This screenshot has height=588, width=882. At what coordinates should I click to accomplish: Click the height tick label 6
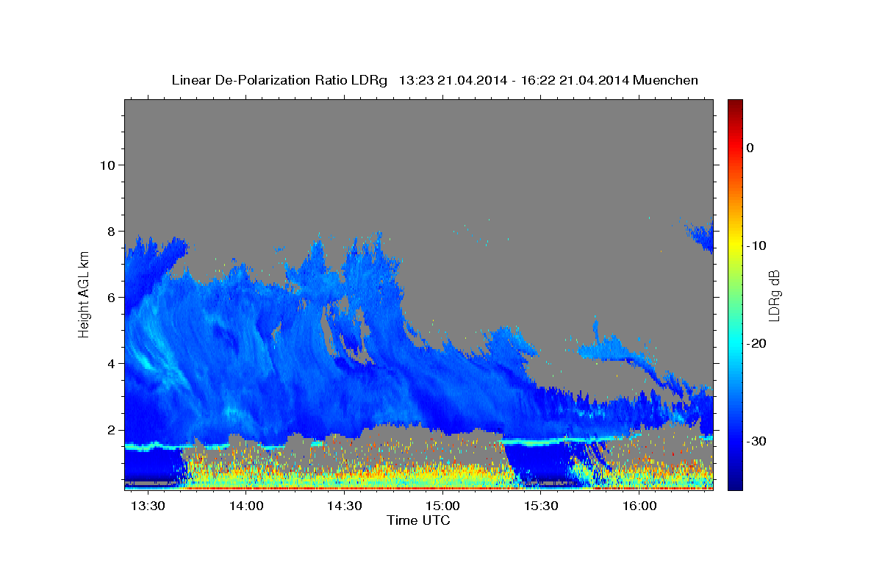tap(112, 298)
